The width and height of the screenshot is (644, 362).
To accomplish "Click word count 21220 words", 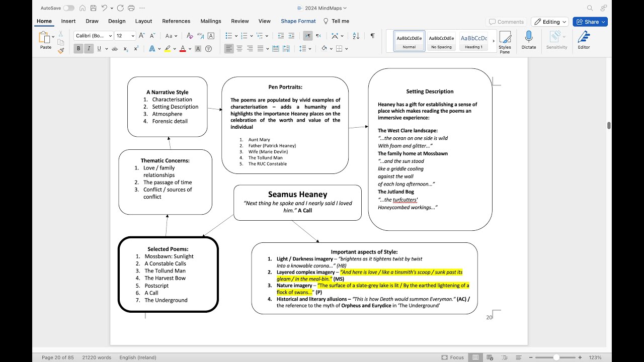I will 97,357.
